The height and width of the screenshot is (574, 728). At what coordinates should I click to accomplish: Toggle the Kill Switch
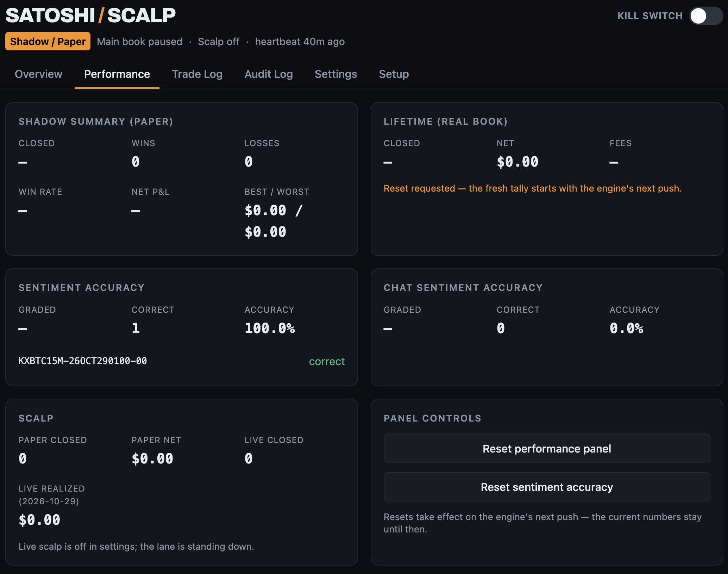706,16
